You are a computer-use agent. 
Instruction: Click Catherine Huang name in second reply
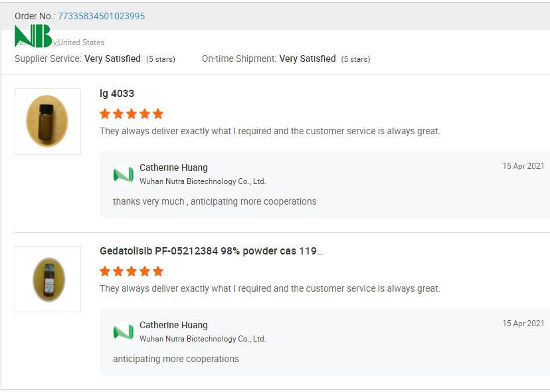(x=173, y=326)
